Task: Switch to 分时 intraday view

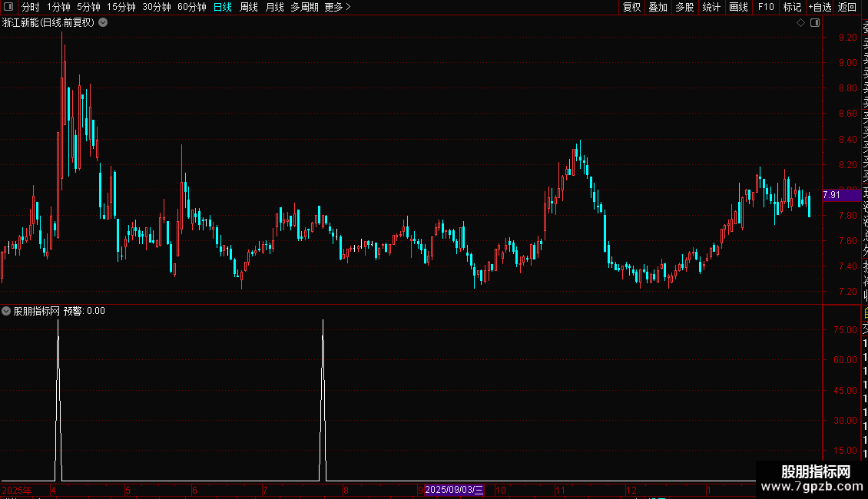Action: pos(31,7)
